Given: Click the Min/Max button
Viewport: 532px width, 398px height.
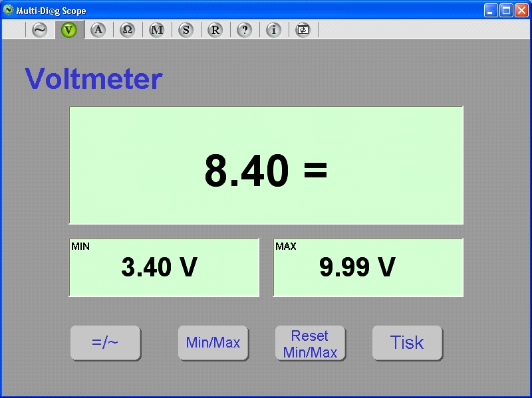Looking at the screenshot, I should click(x=213, y=343).
